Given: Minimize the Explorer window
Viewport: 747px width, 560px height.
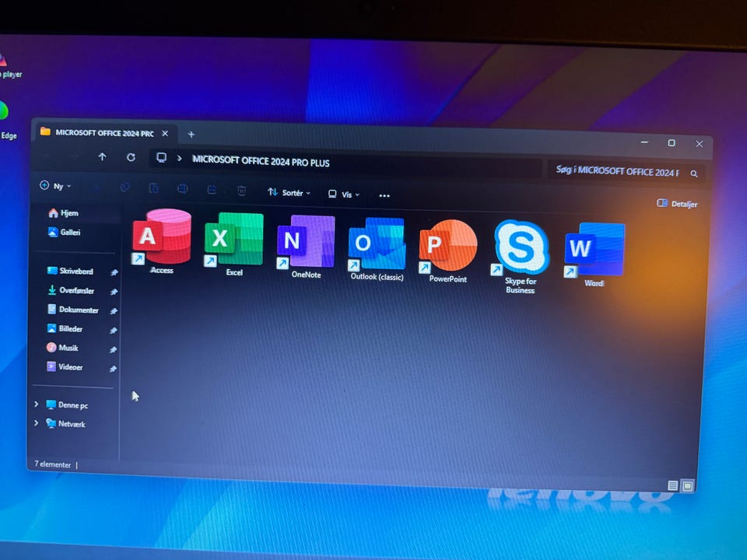Looking at the screenshot, I should coord(644,142).
